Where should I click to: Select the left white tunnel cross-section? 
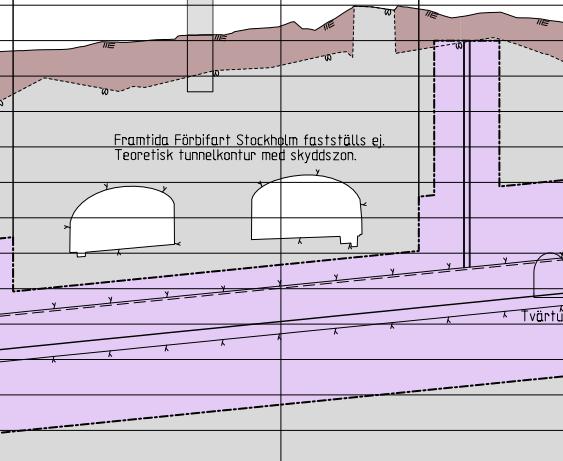(x=122, y=221)
